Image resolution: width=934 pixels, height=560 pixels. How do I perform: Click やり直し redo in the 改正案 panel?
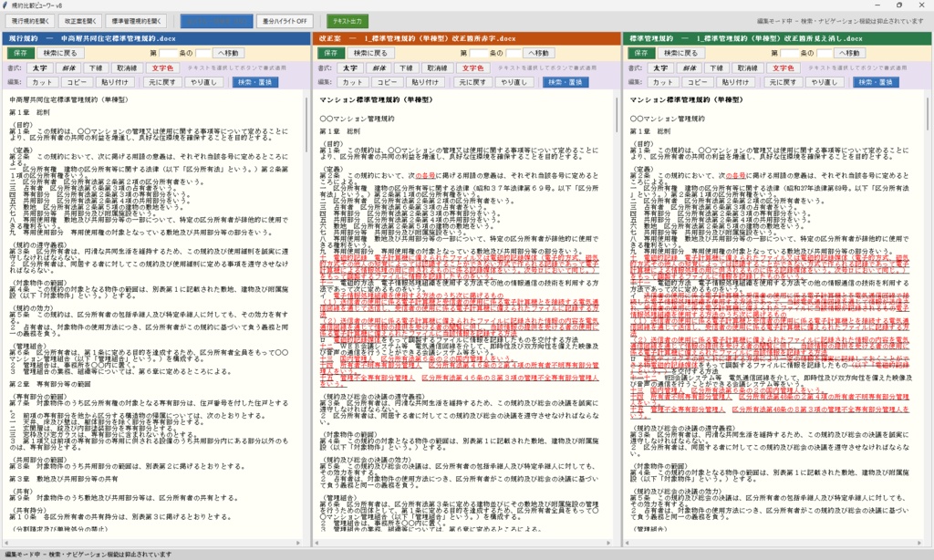click(x=514, y=82)
